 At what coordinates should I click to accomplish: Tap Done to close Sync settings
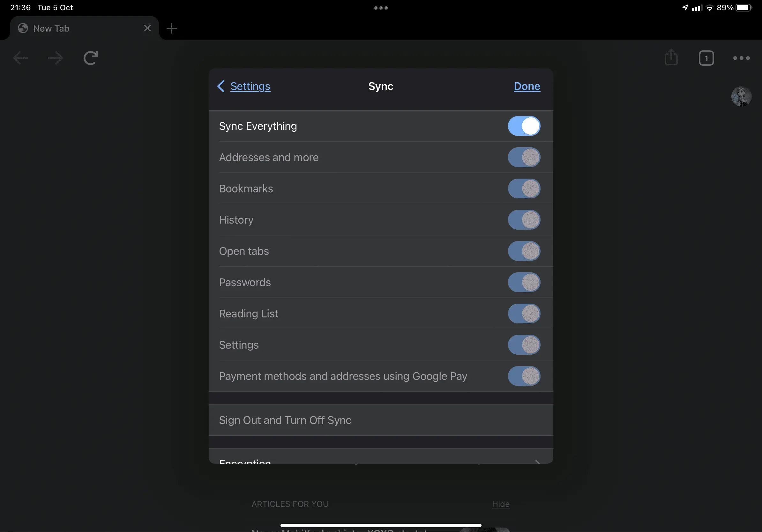pyautogui.click(x=527, y=86)
